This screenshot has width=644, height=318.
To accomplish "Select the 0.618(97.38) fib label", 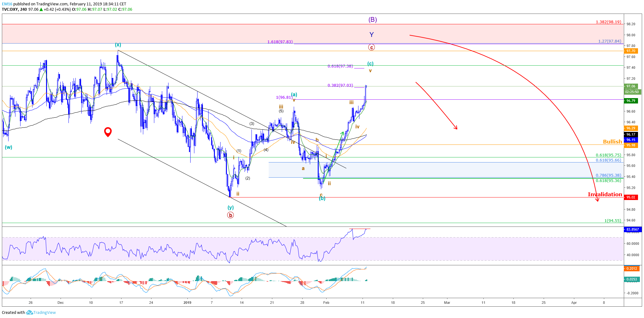I will point(340,66).
